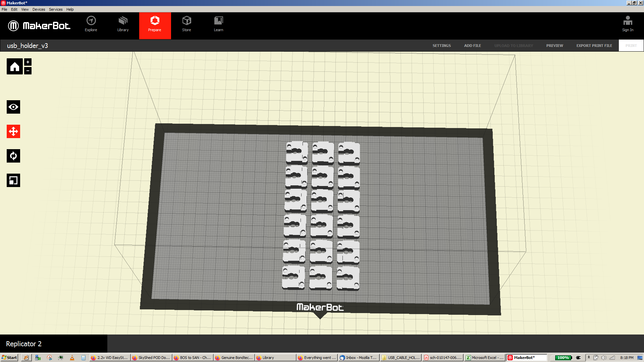
Task: Open the Explore section
Action: (x=91, y=24)
